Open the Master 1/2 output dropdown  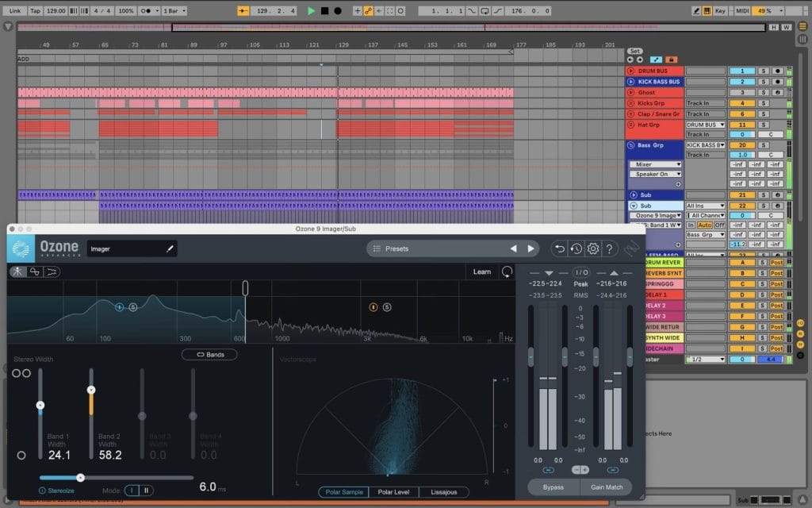[x=705, y=360]
